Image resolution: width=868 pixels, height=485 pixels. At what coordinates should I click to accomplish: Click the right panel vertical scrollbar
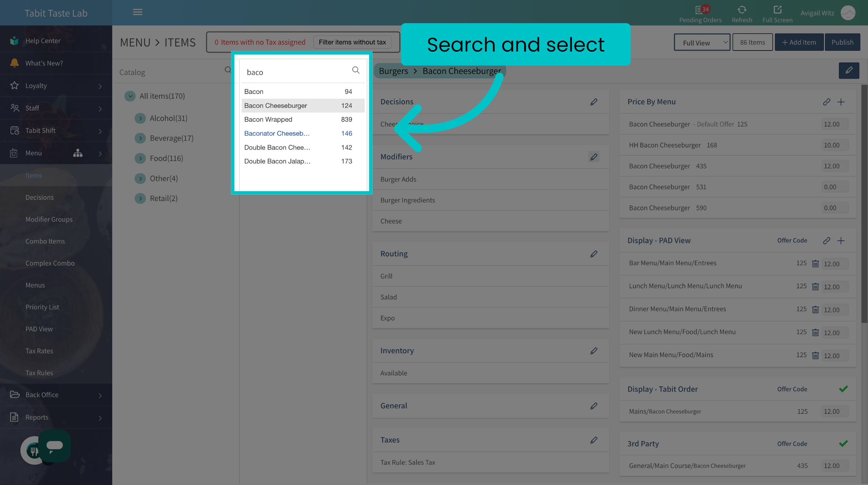click(x=864, y=203)
